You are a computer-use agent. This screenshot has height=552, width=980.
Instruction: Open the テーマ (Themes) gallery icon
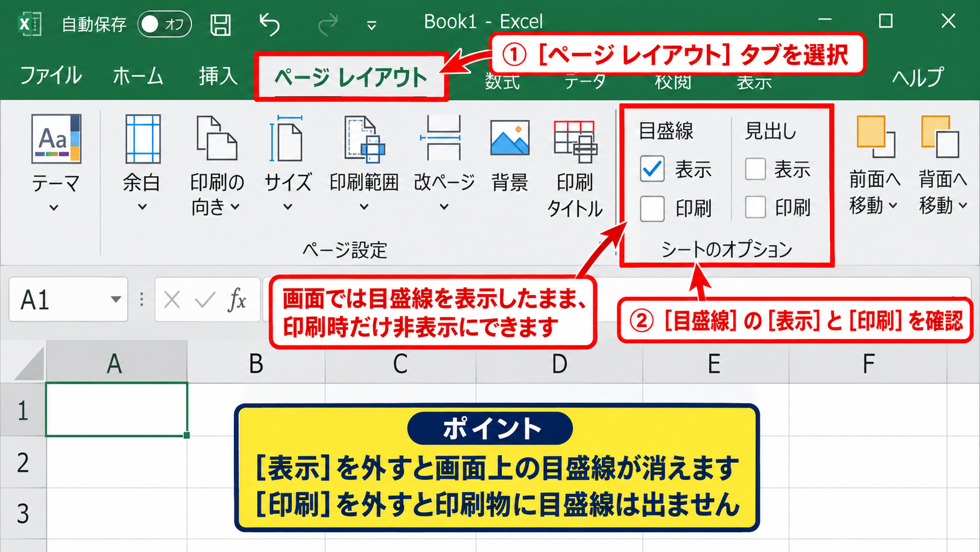(x=56, y=138)
